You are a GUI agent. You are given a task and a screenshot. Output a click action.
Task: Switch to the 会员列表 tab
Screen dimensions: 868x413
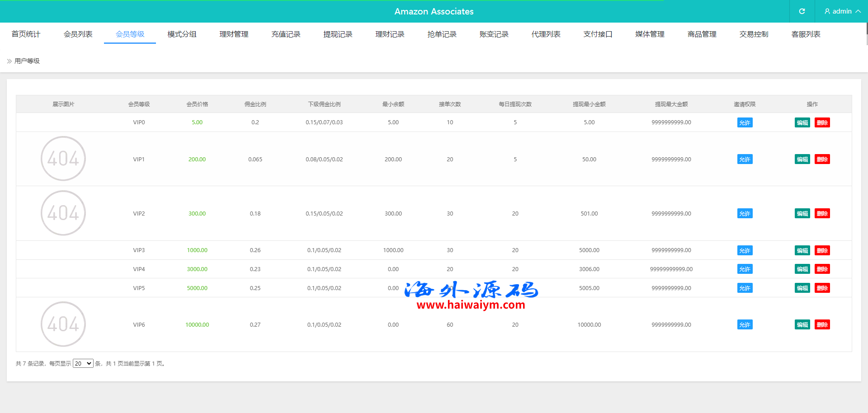point(78,34)
